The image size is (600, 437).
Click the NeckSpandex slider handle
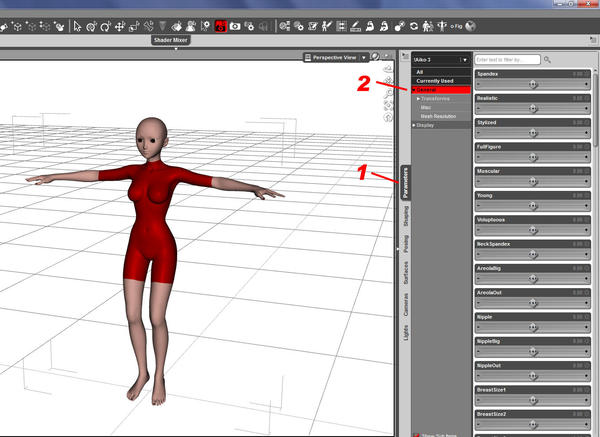tap(533, 254)
